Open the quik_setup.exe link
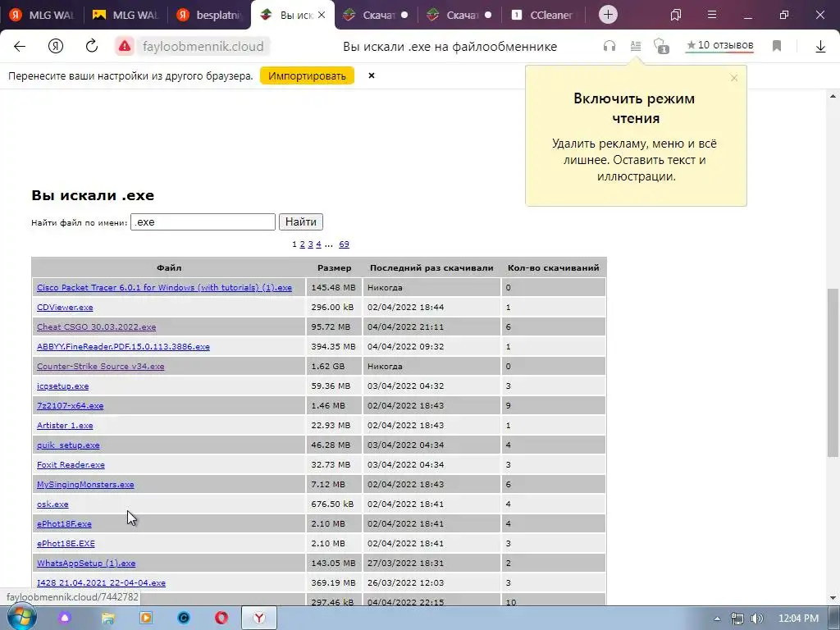Image resolution: width=840 pixels, height=630 pixels. [68, 445]
